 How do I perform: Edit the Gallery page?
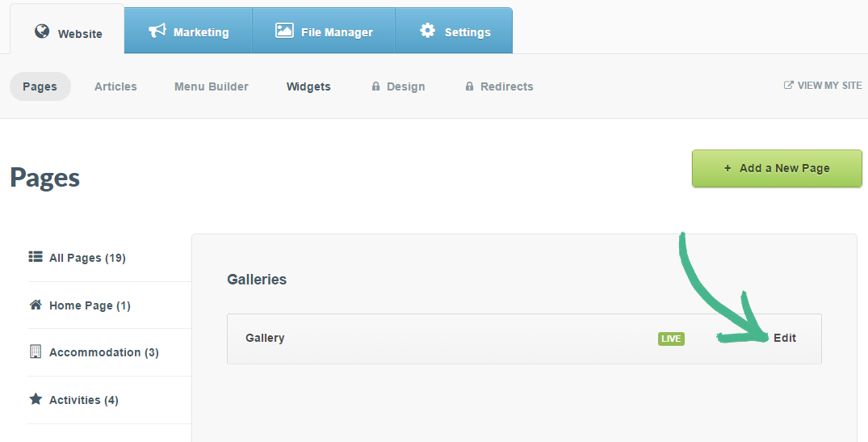785,338
